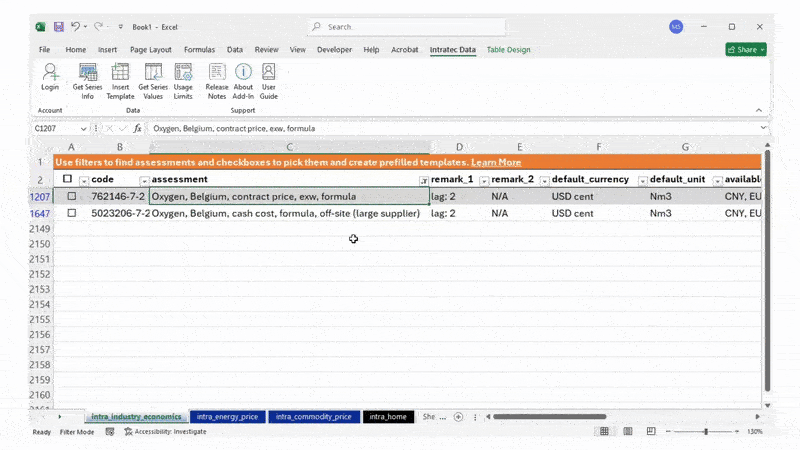Screen dimensions: 800x450
Task: Open the File menu
Action: [x=44, y=49]
